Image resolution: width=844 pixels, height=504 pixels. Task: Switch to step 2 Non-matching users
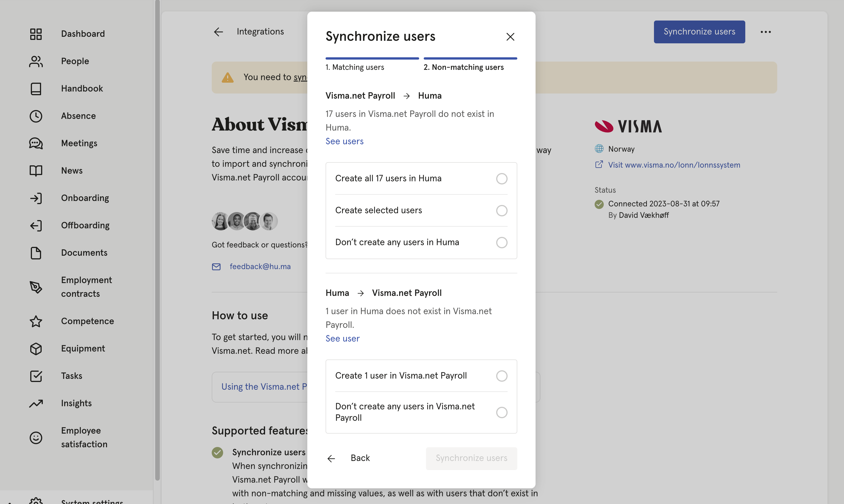coord(463,67)
